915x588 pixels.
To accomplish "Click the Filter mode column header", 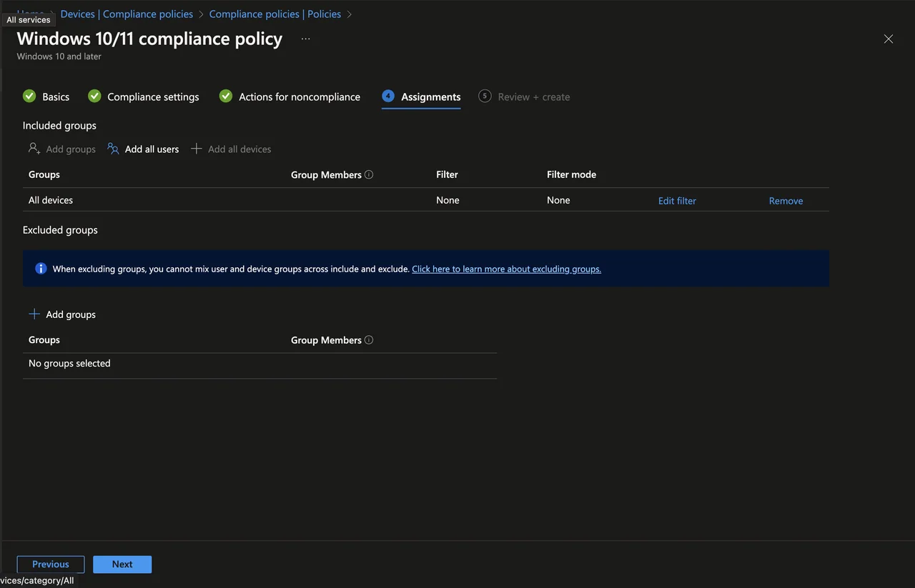I will 571,174.
